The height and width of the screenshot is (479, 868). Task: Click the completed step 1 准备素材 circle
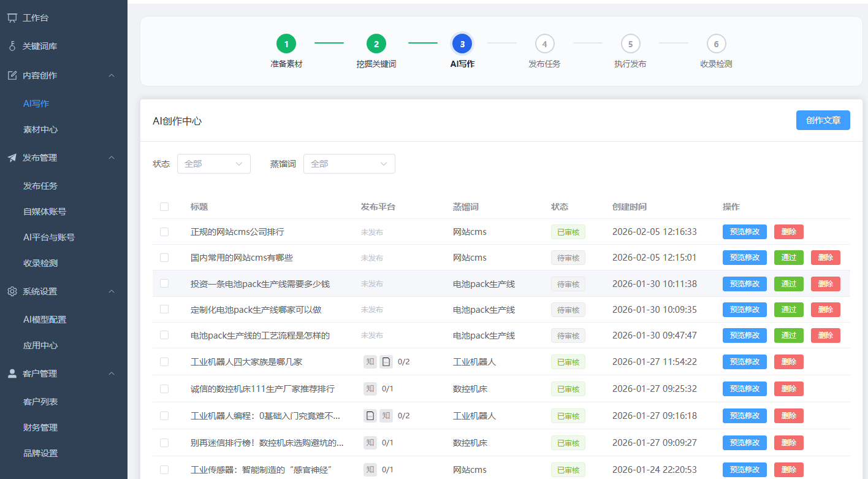[286, 44]
